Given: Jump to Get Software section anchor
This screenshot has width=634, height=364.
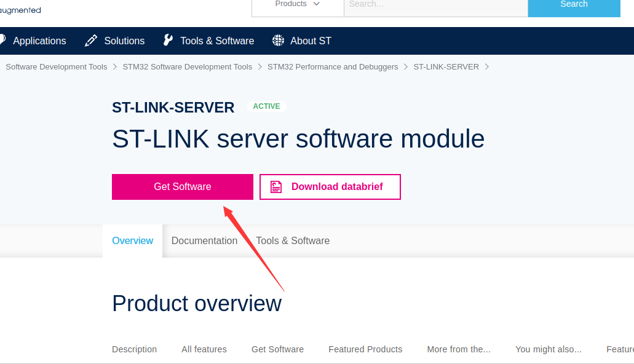Looking at the screenshot, I should click(277, 349).
